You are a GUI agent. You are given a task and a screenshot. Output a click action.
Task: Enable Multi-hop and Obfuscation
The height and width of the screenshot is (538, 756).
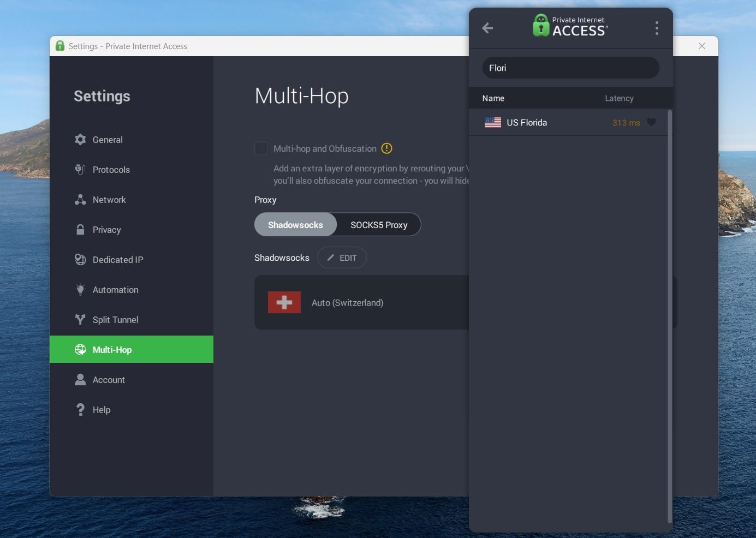[261, 148]
